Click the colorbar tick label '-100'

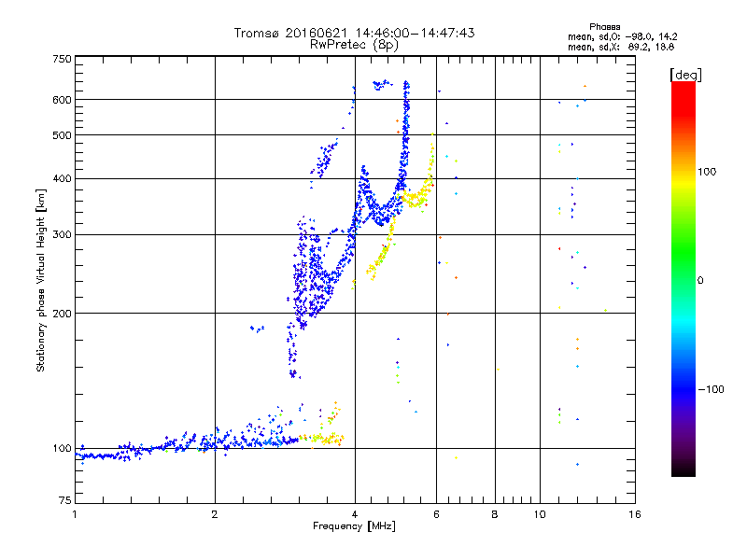711,389
